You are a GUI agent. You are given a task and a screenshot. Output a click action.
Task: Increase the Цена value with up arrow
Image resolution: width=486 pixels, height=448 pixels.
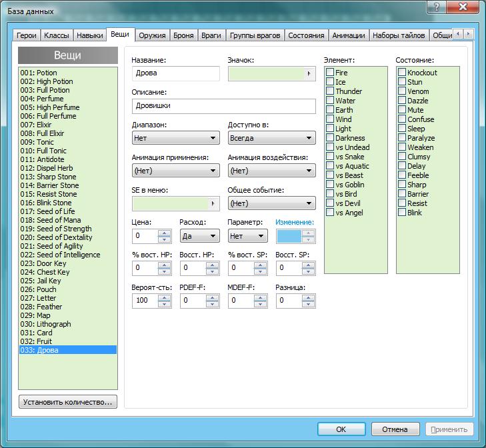coord(164,233)
